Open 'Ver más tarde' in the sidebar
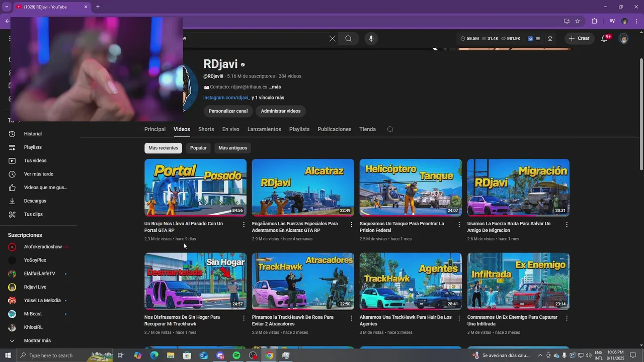Viewport: 644px width, 362px height. point(38,174)
